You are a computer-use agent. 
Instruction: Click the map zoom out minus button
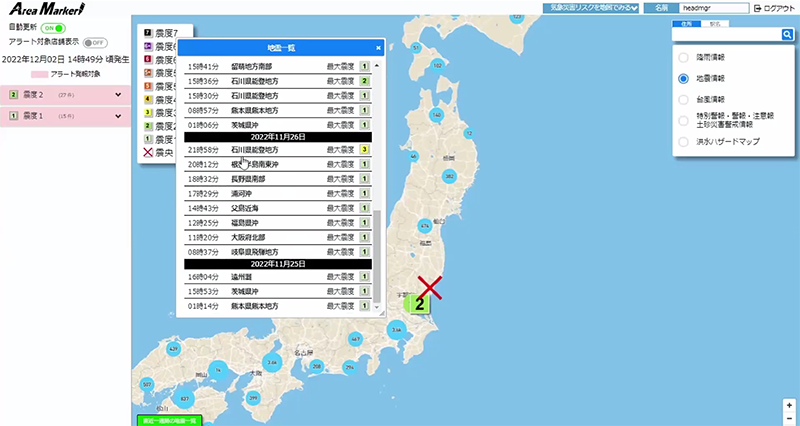(x=789, y=417)
